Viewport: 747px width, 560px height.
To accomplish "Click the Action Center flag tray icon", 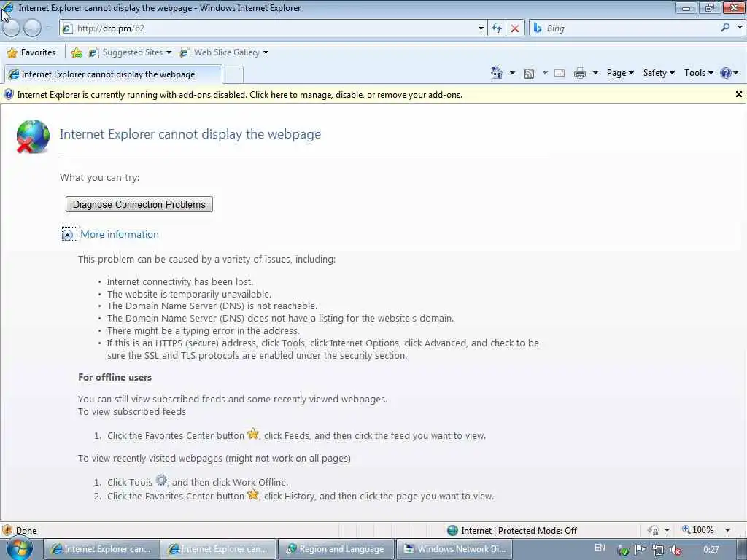I will click(x=640, y=550).
